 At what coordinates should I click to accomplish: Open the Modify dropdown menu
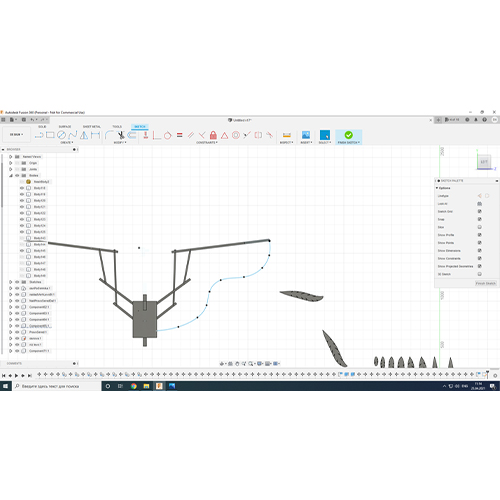pyautogui.click(x=120, y=142)
